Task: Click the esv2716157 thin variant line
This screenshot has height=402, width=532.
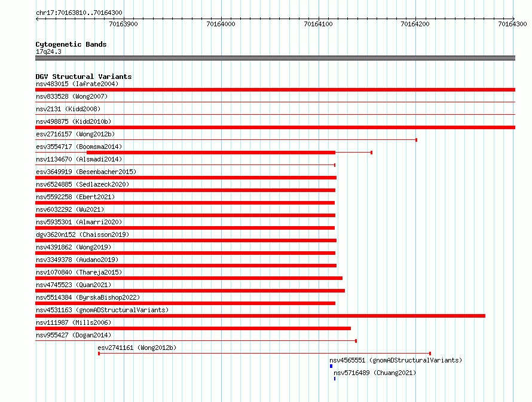Action: [227, 140]
